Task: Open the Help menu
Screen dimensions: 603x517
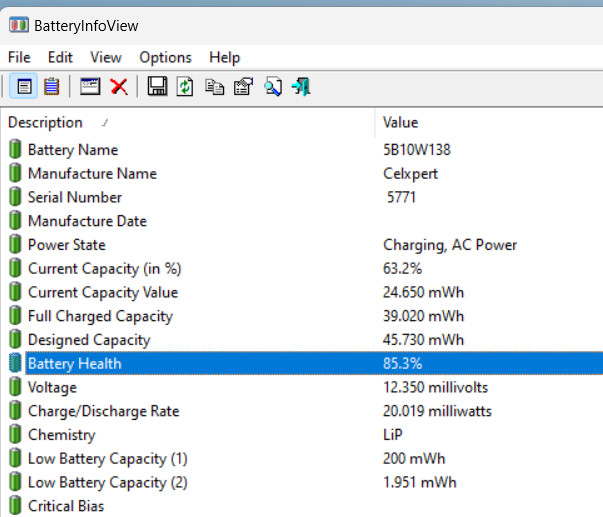Action: tap(224, 57)
